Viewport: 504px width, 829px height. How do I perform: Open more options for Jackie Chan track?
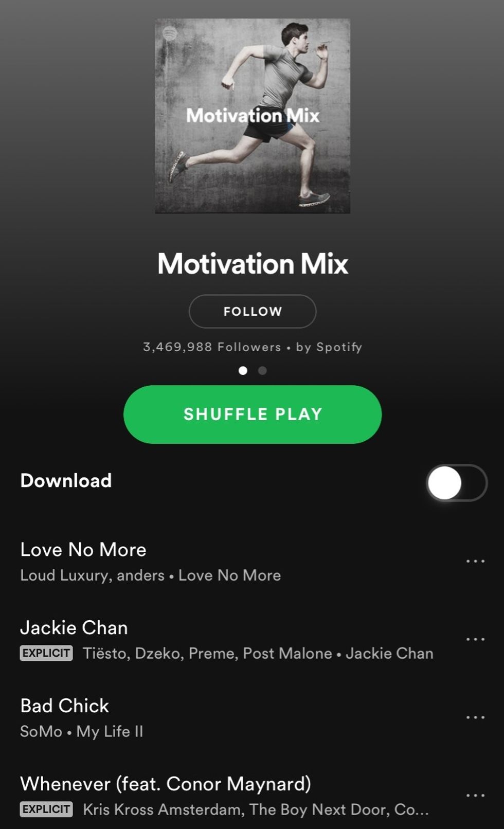click(475, 639)
